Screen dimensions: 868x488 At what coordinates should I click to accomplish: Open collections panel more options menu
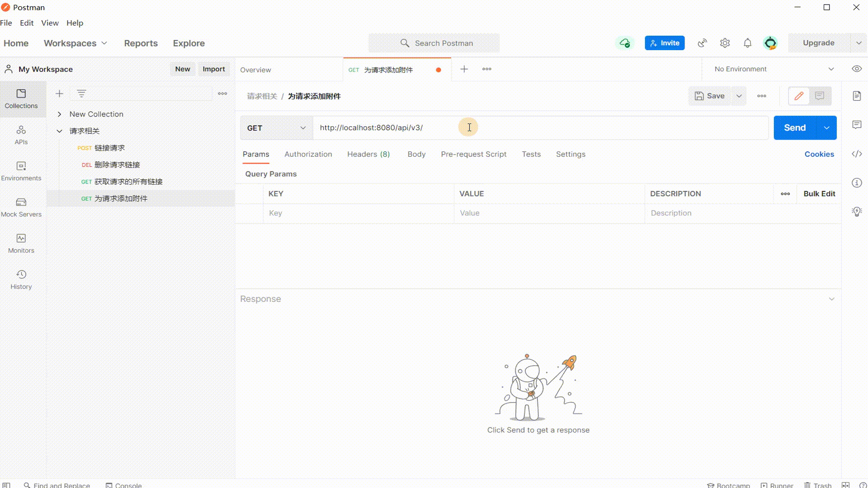pyautogui.click(x=222, y=94)
